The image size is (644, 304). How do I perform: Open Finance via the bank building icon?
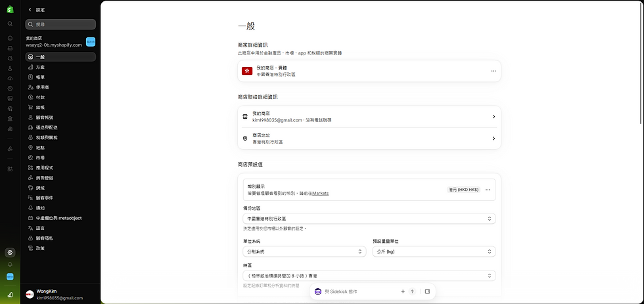(x=11, y=119)
